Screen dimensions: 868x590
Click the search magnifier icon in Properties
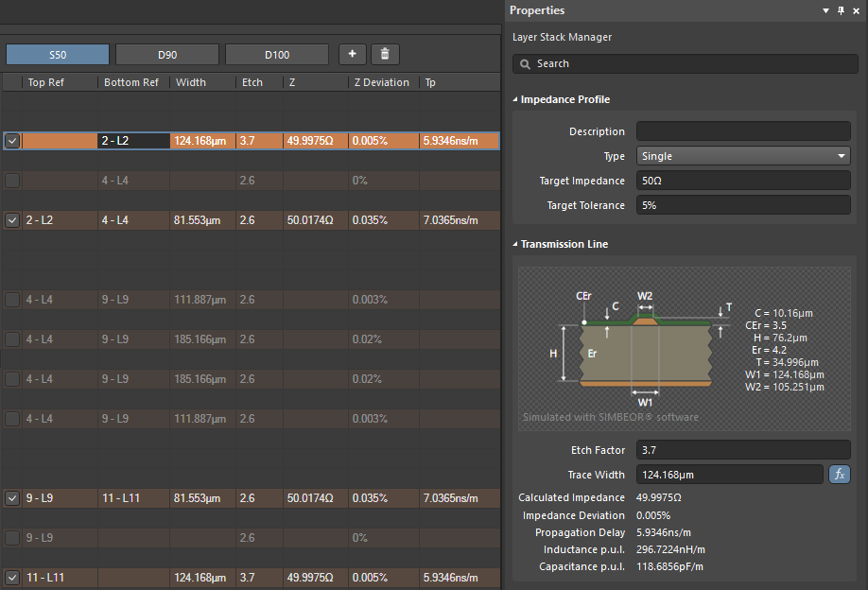525,63
